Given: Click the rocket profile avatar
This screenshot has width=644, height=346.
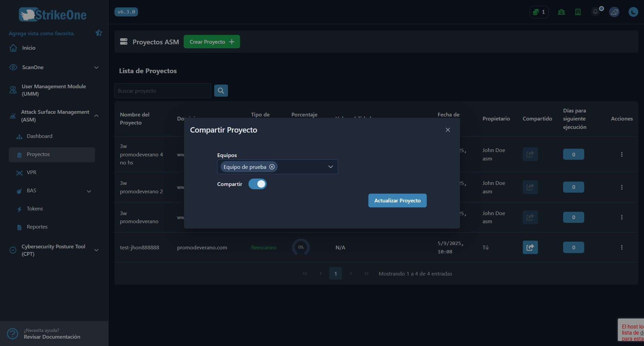Looking at the screenshot, I should pos(614,12).
